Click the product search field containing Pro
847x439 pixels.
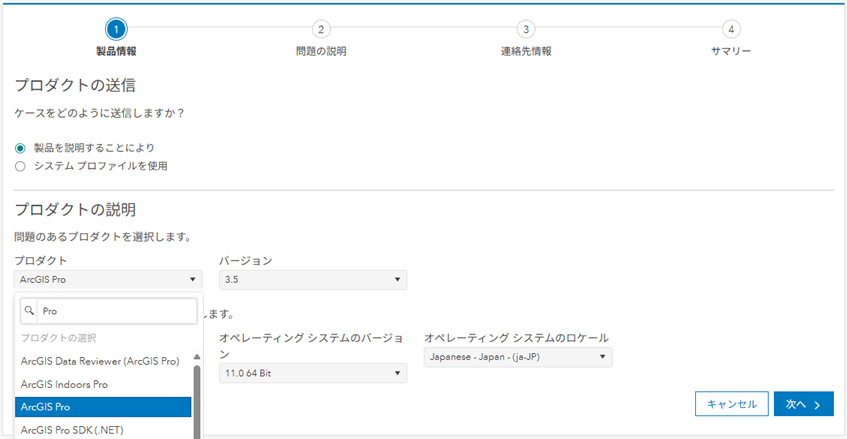[109, 311]
